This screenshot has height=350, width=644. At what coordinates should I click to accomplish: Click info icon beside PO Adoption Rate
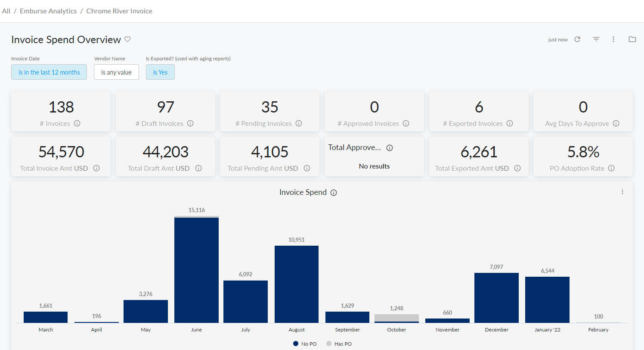tap(611, 169)
